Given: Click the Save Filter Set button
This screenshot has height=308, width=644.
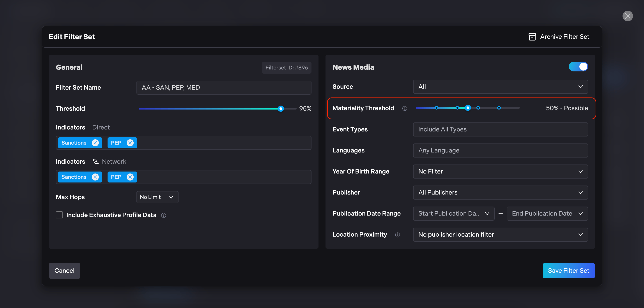Looking at the screenshot, I should (x=568, y=271).
